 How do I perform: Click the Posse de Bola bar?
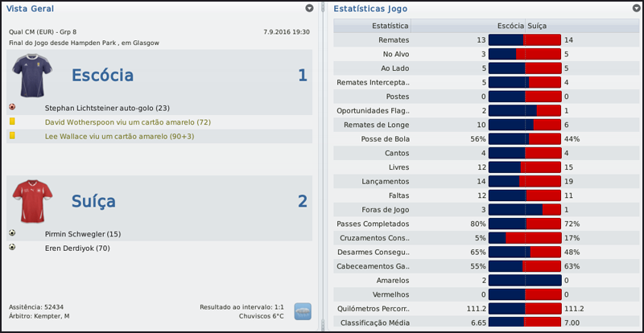coord(525,138)
